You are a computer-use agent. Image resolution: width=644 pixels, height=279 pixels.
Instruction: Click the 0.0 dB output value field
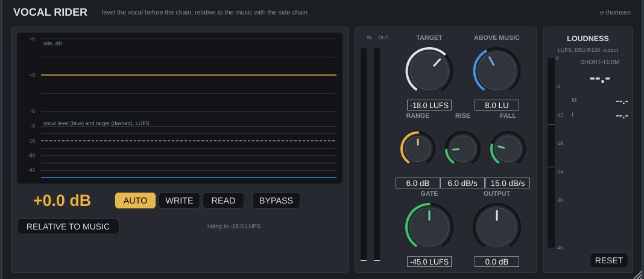(496, 261)
